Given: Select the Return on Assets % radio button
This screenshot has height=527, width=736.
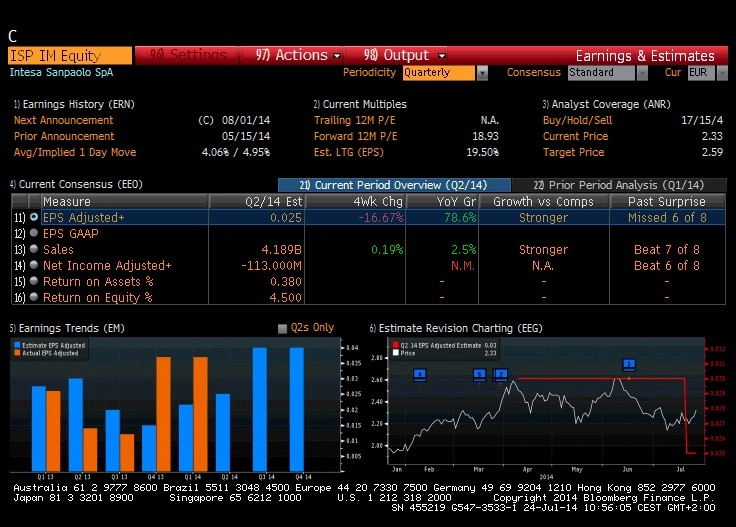Looking at the screenshot, I should (34, 281).
